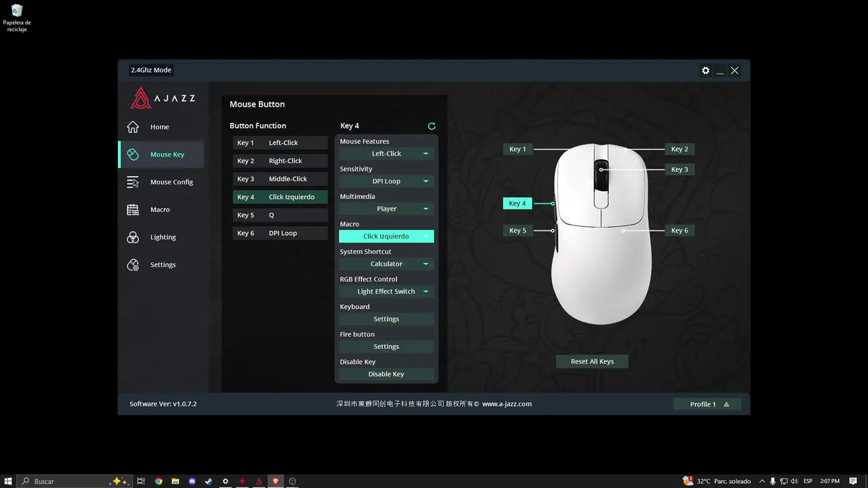Select Key 3 Middle-Click row
Screen dimensions: 868x488
click(280, 179)
